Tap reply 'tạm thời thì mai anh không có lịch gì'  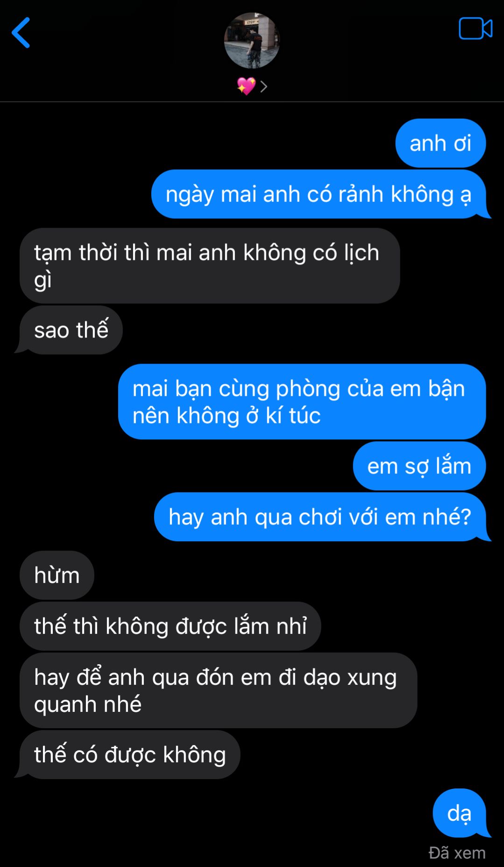210,265
